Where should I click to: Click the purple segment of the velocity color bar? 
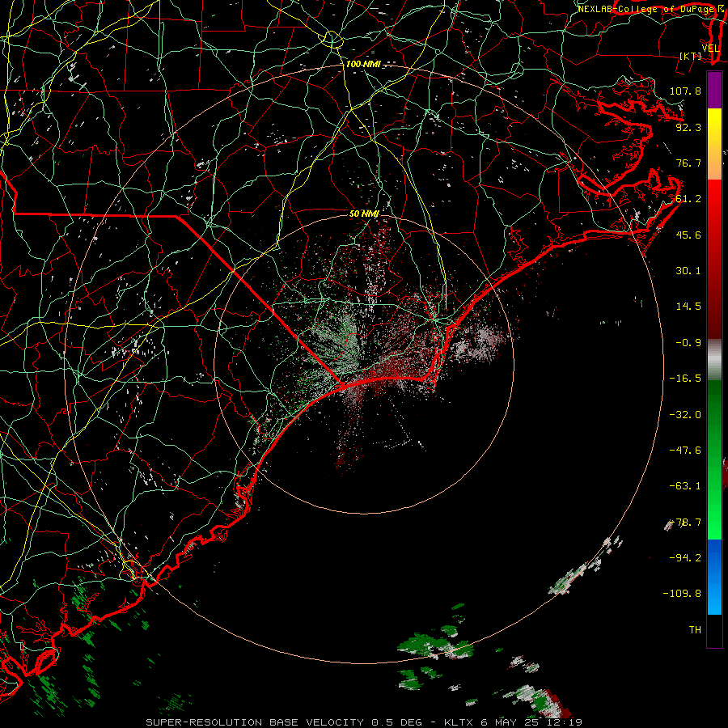point(714,90)
